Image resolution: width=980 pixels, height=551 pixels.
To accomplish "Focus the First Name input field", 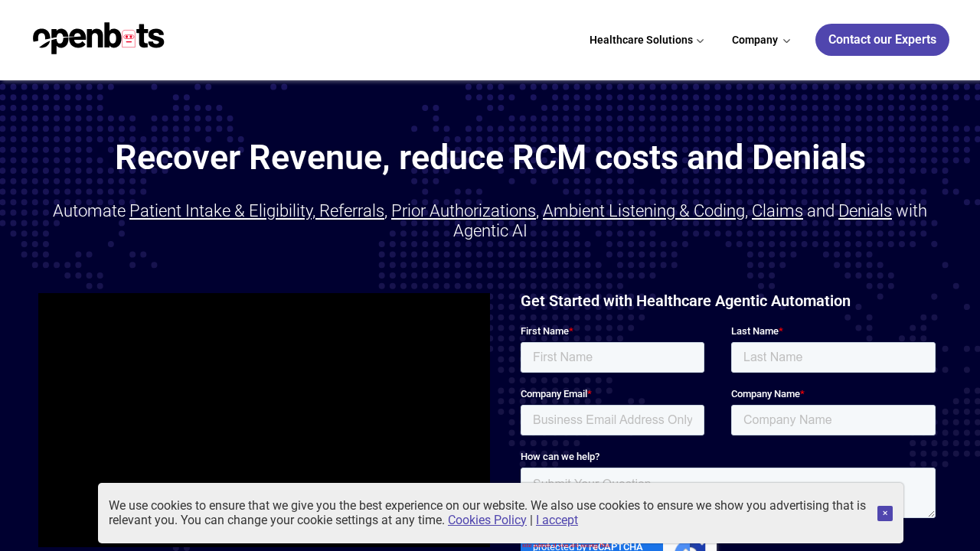I will tap(612, 357).
